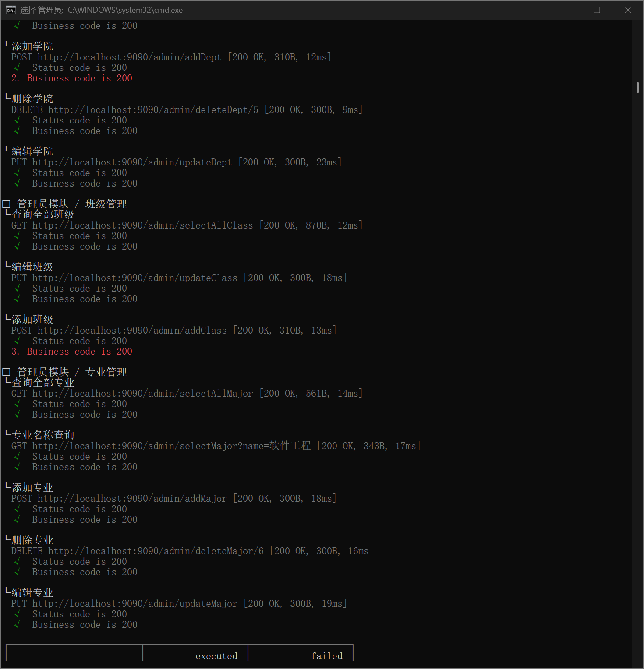The width and height of the screenshot is (644, 669).
Task: Click Business code line under 查询全部班级
Action: pos(76,246)
